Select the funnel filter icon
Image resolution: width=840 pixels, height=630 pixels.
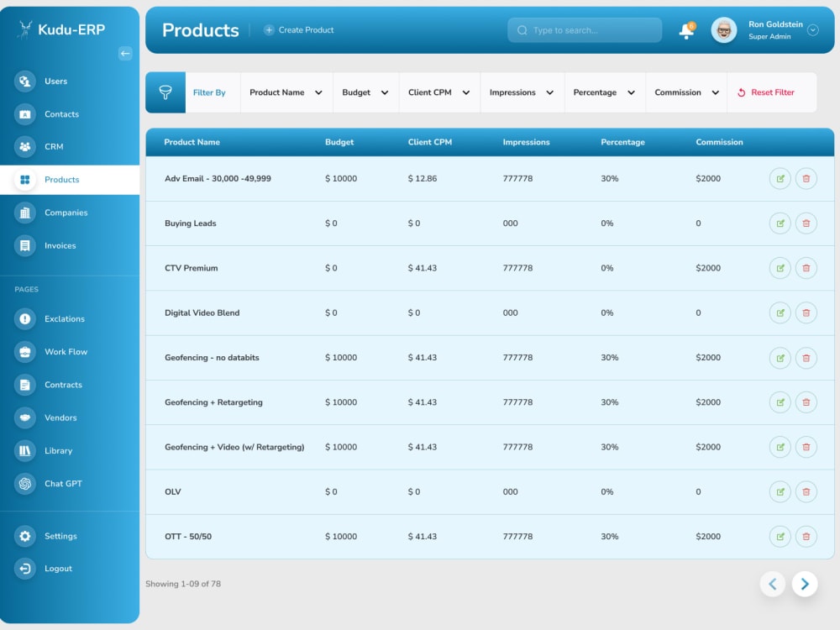pos(165,92)
